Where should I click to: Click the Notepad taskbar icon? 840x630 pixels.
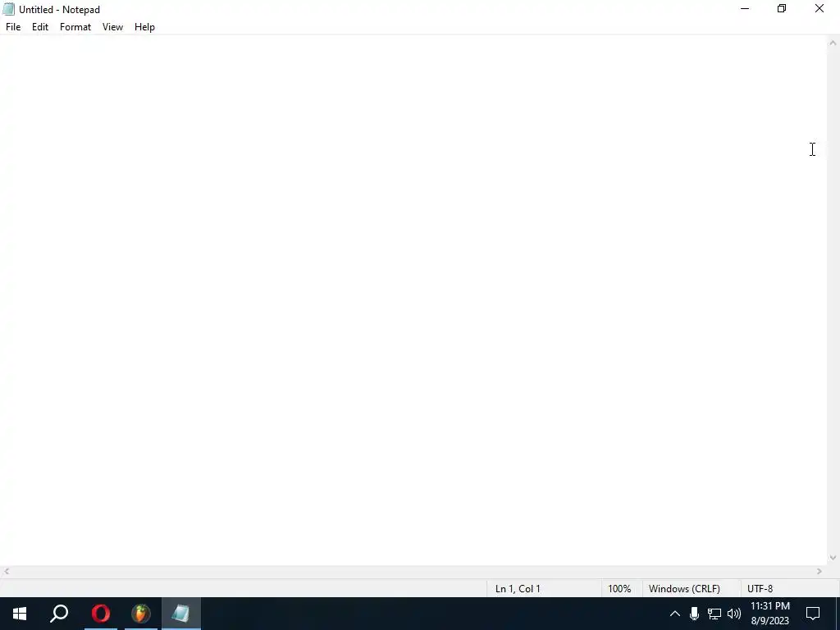pos(181,614)
